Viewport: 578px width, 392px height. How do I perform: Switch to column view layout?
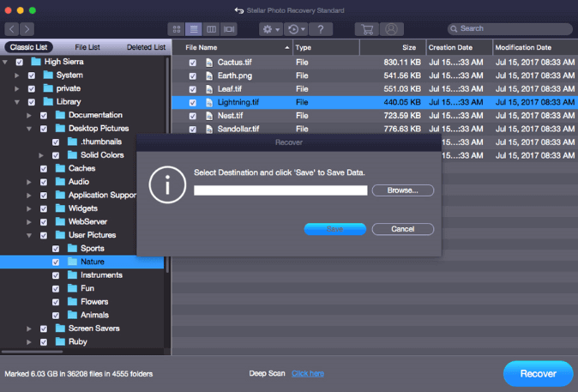[211, 29]
